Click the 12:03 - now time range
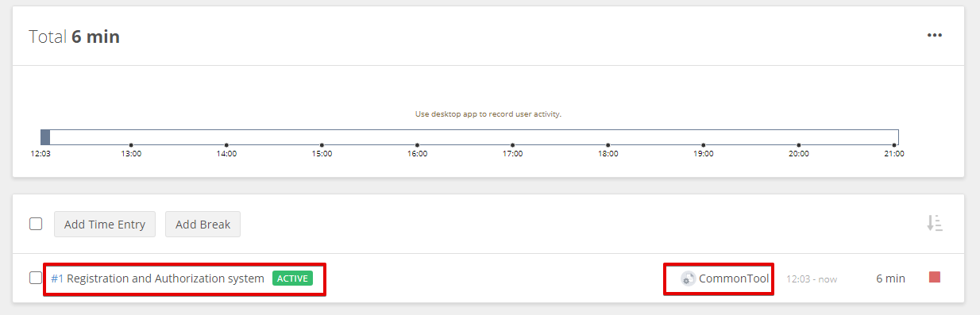 pos(812,279)
